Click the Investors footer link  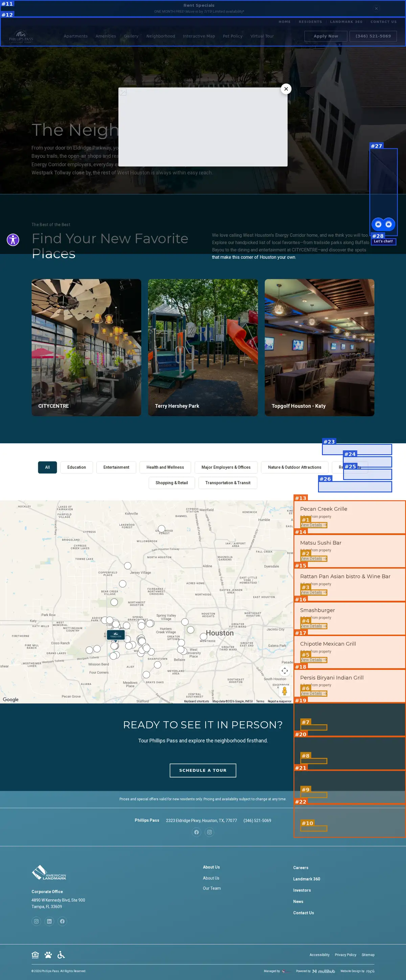point(302,890)
